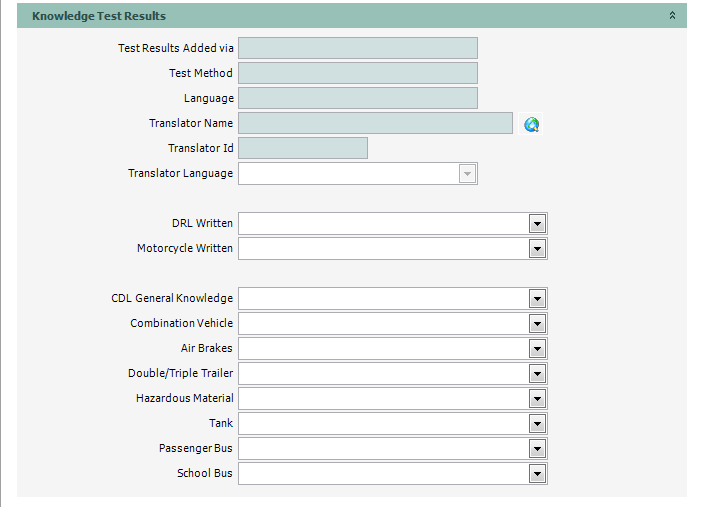This screenshot has width=702, height=507.
Task: Collapse the Knowledge Test Results panel
Action: pos(672,16)
